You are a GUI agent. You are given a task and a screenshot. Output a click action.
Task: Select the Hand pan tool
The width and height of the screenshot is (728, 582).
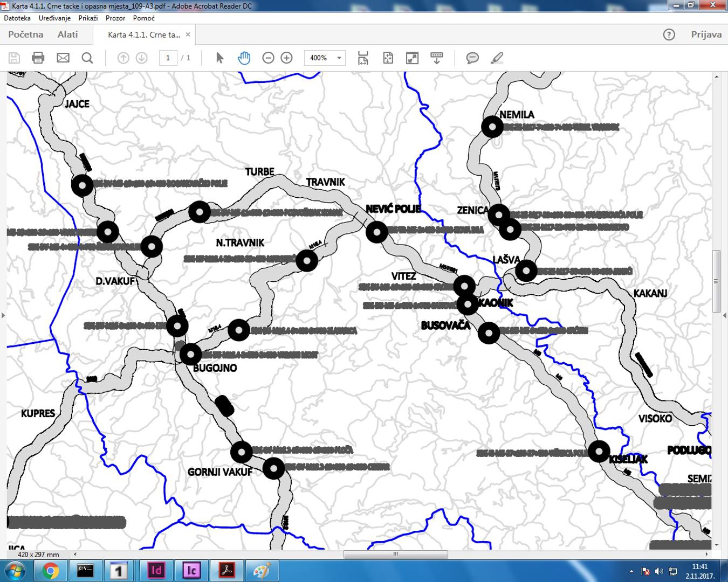click(x=244, y=58)
